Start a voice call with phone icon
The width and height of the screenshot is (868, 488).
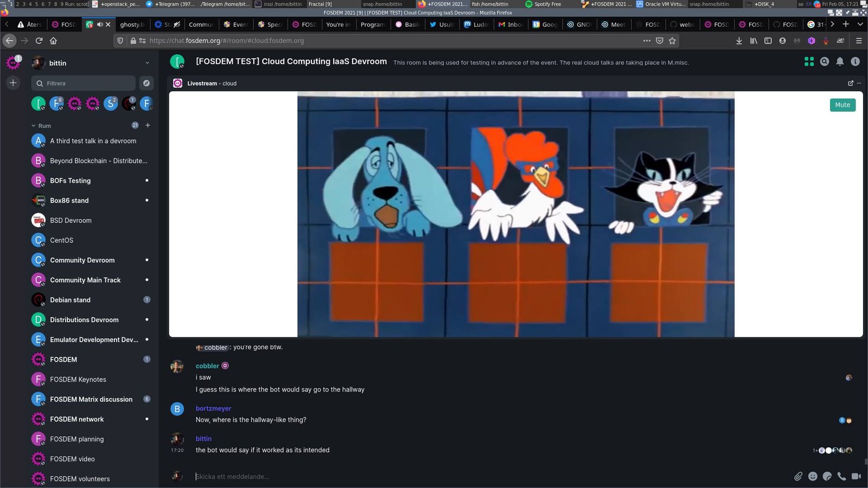pos(841,476)
